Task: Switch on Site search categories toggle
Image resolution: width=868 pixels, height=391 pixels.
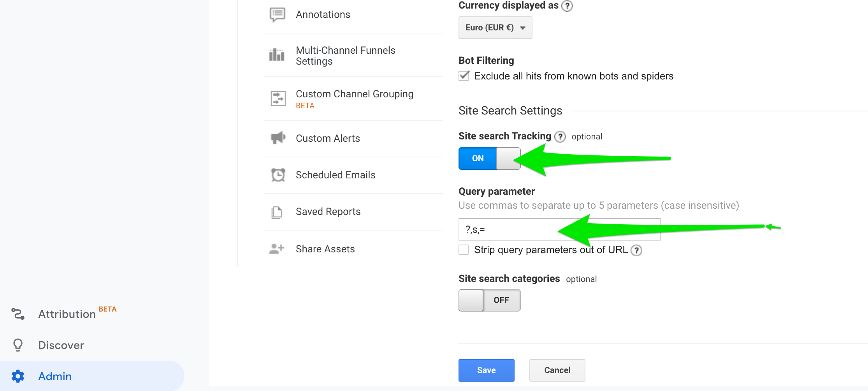Action: [x=489, y=300]
